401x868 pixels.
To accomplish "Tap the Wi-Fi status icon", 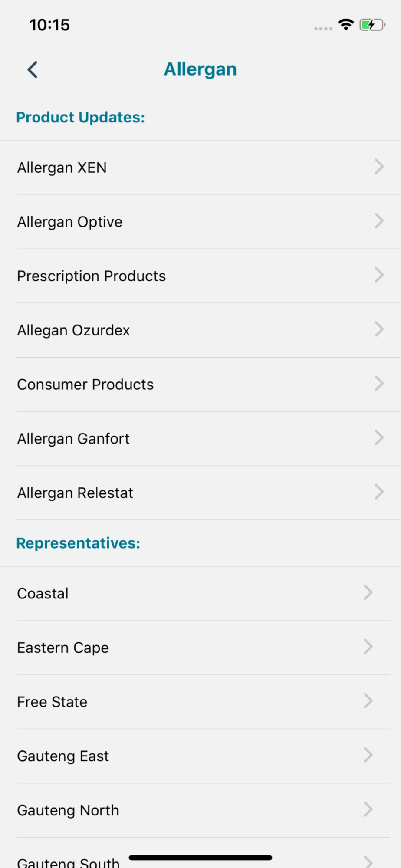I will pyautogui.click(x=346, y=25).
